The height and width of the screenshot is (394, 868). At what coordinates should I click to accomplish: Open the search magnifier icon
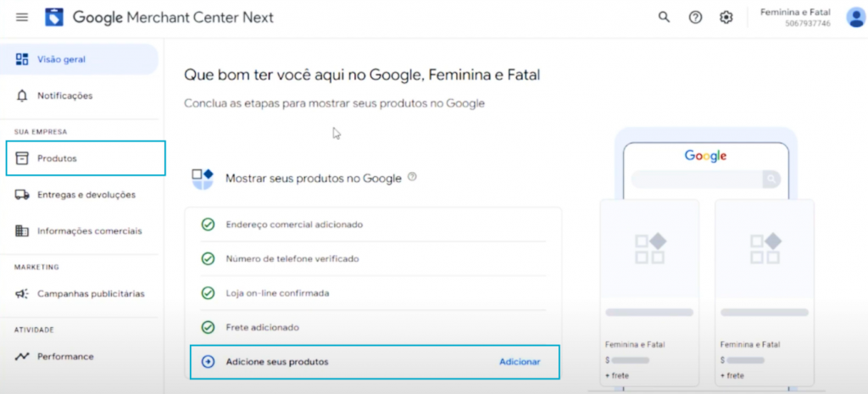[664, 17]
